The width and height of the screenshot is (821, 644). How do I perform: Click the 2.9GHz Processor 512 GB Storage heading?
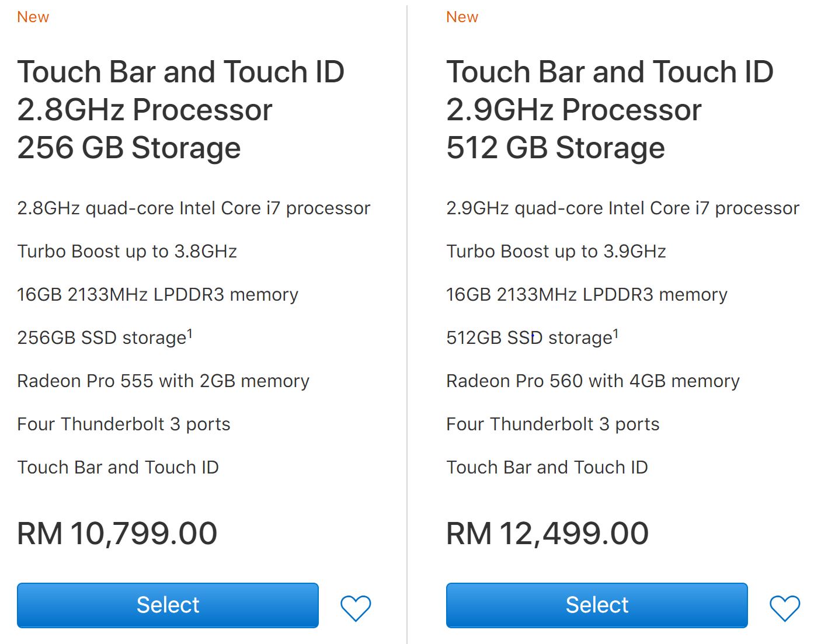[x=610, y=110]
